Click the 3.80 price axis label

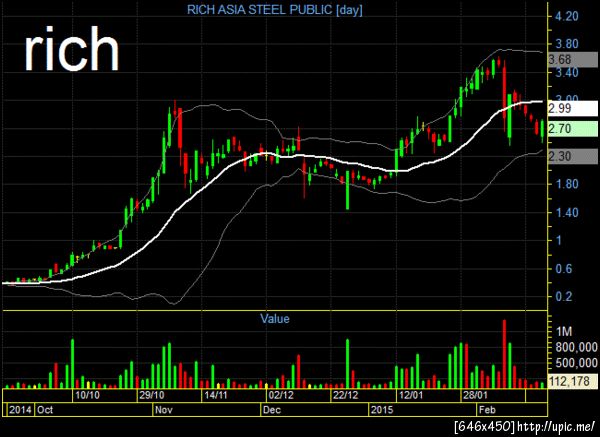pos(567,44)
